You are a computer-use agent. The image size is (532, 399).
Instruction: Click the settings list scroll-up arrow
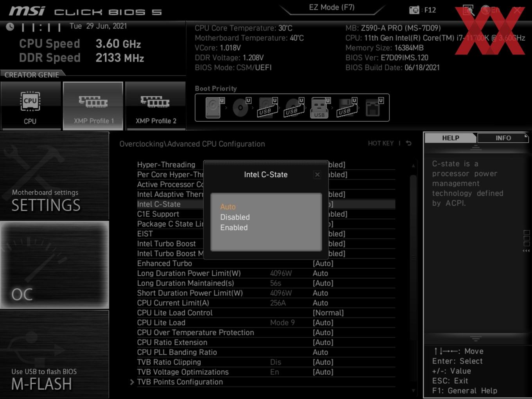pos(413,166)
